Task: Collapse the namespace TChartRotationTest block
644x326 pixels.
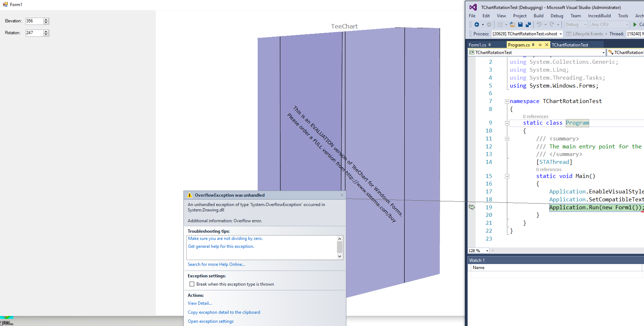Action: [507, 102]
